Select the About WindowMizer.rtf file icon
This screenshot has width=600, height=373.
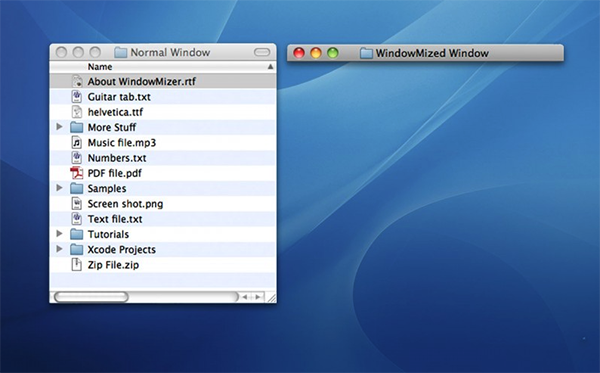(x=77, y=81)
